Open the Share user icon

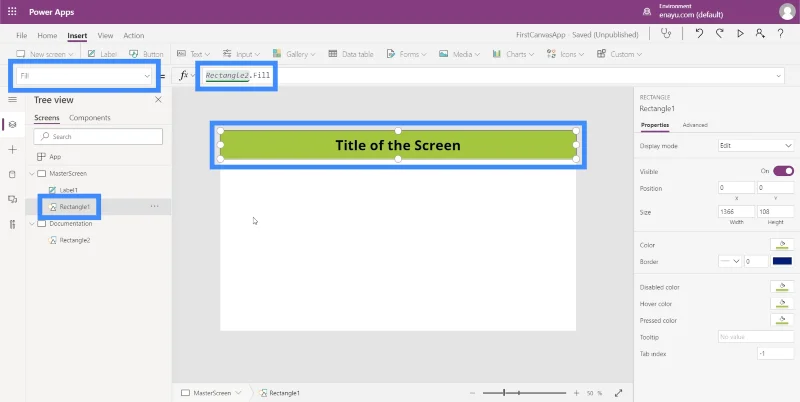coord(760,34)
